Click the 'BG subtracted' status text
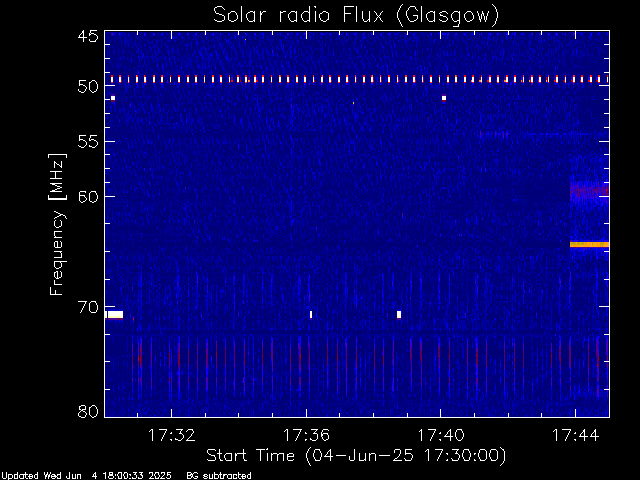The width and height of the screenshot is (640, 480). 219,476
